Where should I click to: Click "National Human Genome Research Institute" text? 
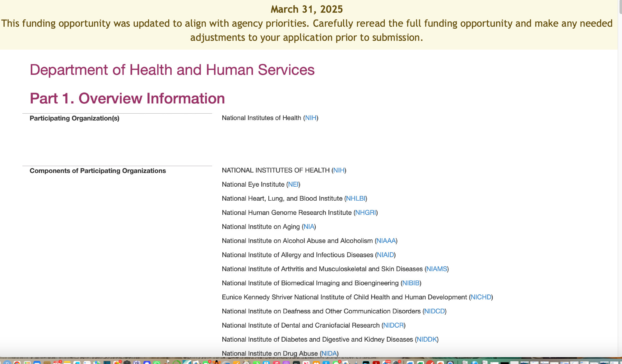click(x=286, y=213)
